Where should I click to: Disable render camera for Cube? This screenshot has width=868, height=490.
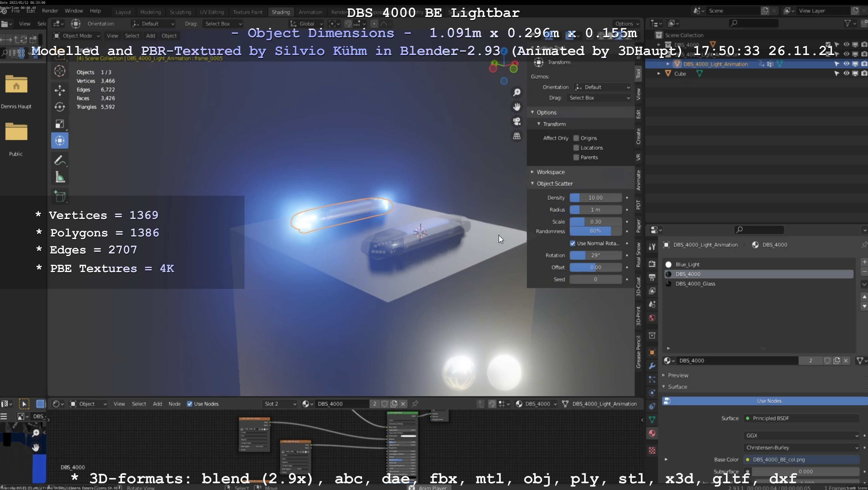864,73
